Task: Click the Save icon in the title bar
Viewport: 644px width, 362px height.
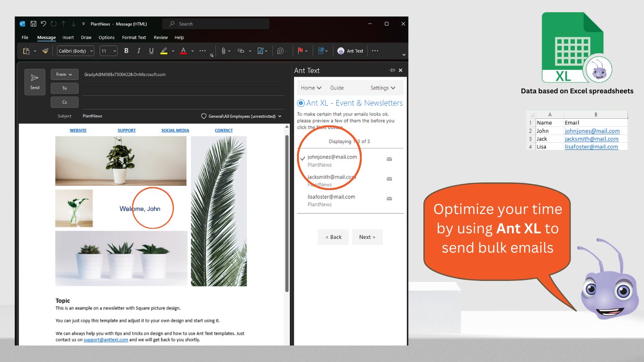Action: [x=33, y=24]
